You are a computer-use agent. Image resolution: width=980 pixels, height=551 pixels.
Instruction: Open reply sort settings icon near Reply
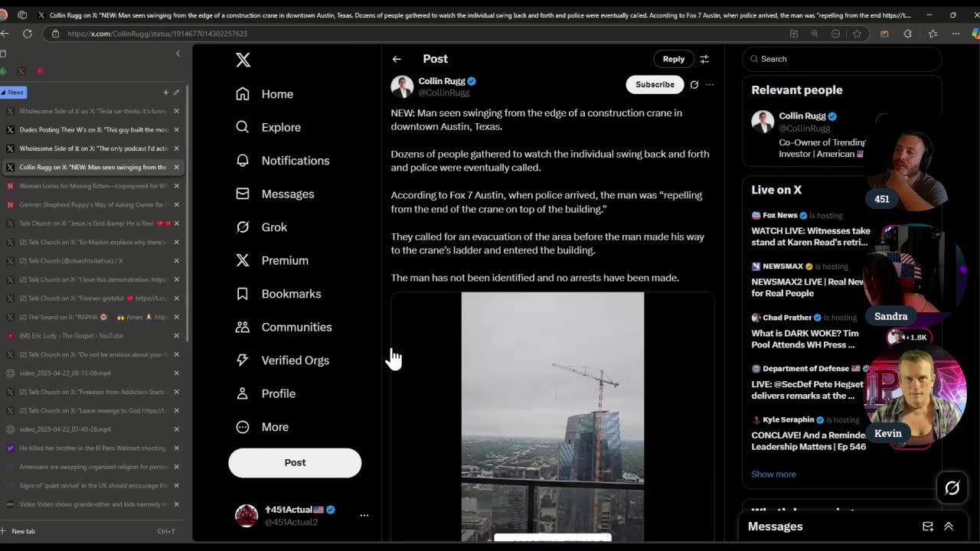click(704, 59)
